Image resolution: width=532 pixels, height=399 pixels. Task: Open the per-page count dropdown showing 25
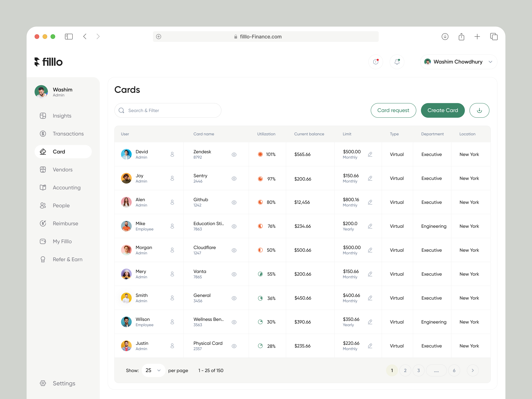153,370
